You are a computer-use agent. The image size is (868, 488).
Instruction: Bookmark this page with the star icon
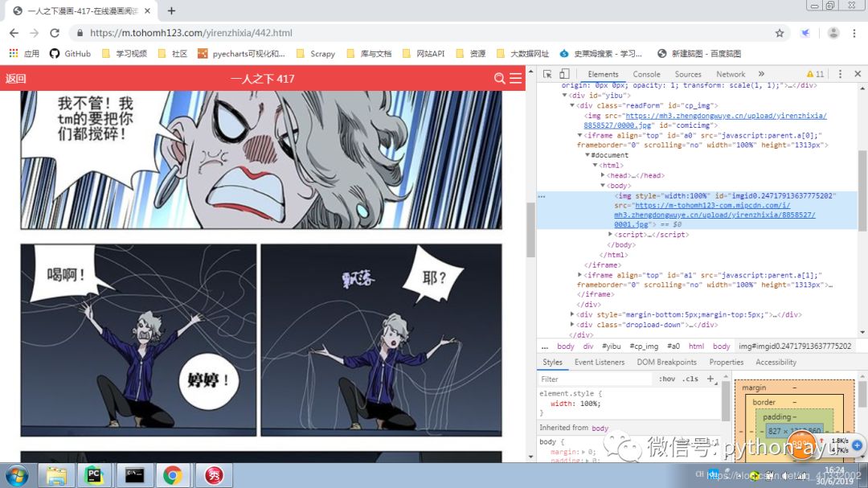tap(780, 33)
